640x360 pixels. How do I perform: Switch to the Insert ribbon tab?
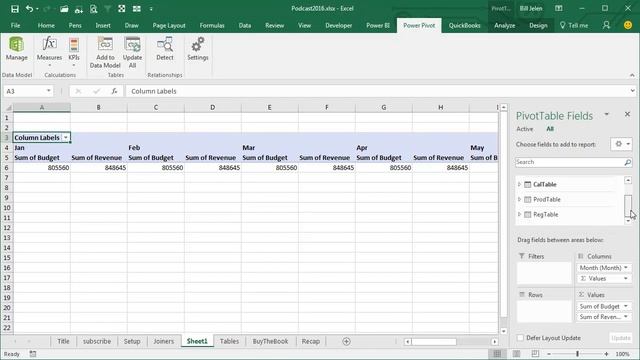pos(103,25)
